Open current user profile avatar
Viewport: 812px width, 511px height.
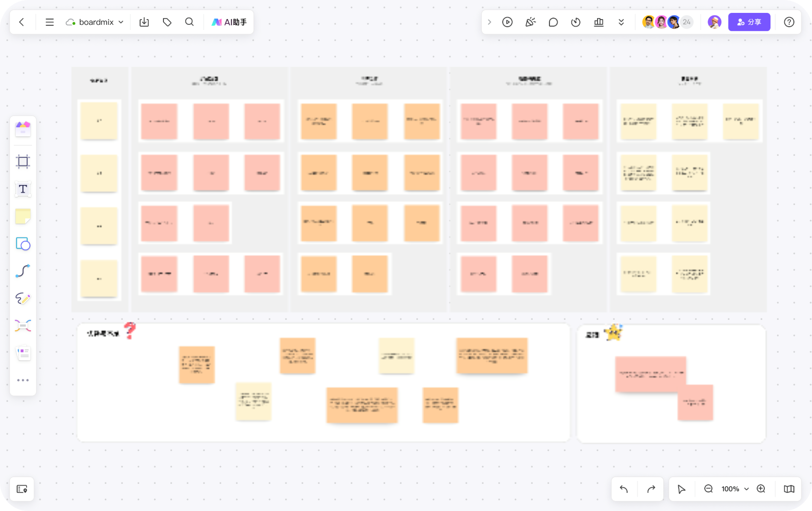pos(714,22)
